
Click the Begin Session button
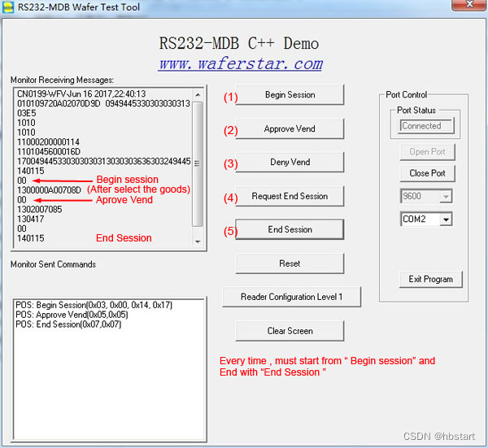click(x=290, y=94)
